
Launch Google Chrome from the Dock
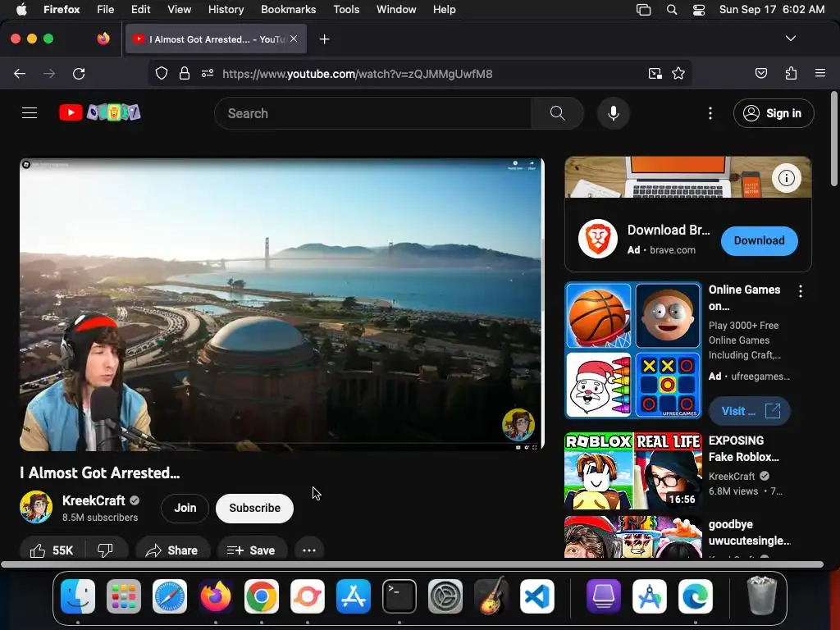click(262, 596)
